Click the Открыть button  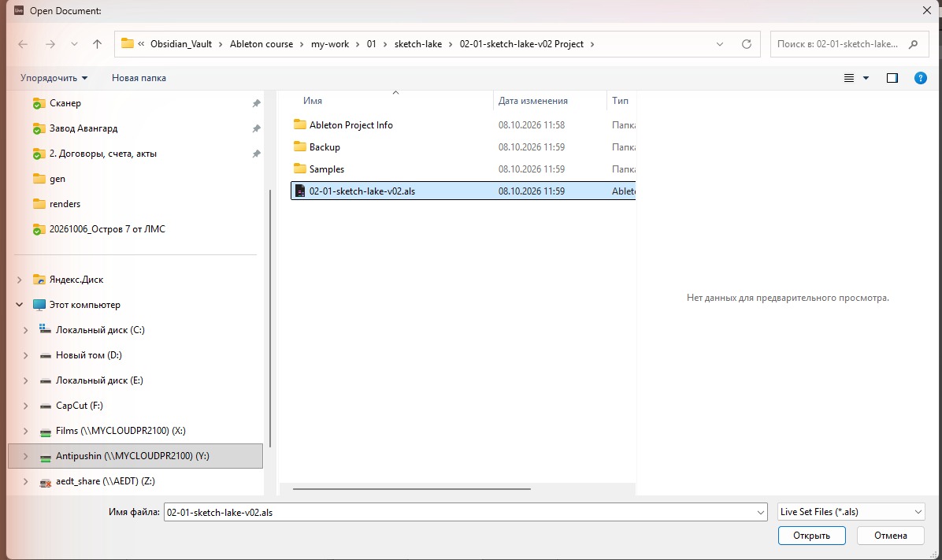tap(811, 536)
